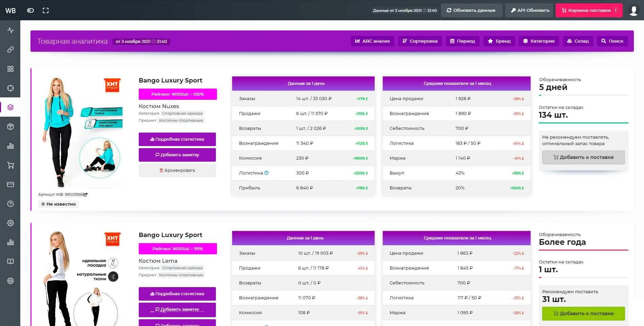
Task: Click Обновить данные button
Action: pyautogui.click(x=471, y=10)
